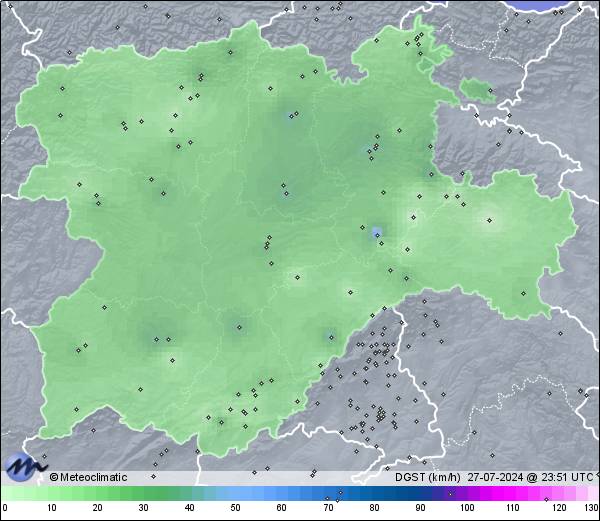Click the legend value 50
600x521 pixels.
pos(236,508)
